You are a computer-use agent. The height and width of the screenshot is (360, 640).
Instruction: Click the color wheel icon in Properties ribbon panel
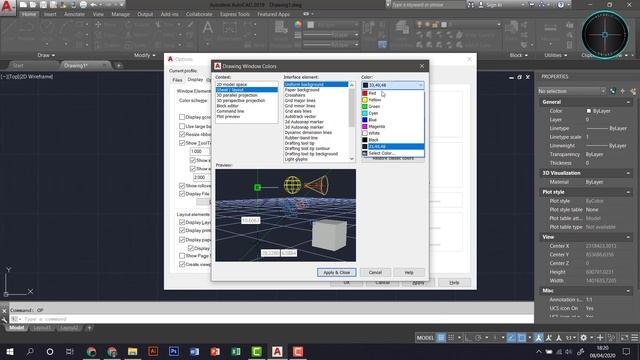[298, 24]
